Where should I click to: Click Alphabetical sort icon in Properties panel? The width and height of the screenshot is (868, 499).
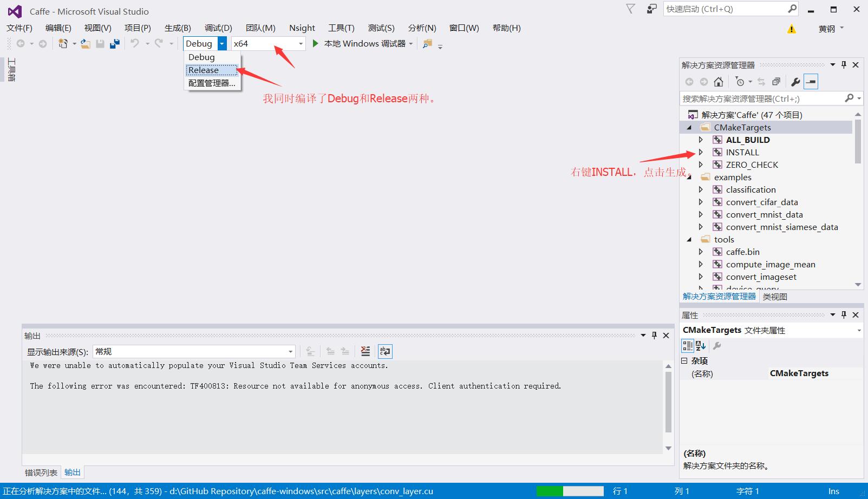click(701, 346)
